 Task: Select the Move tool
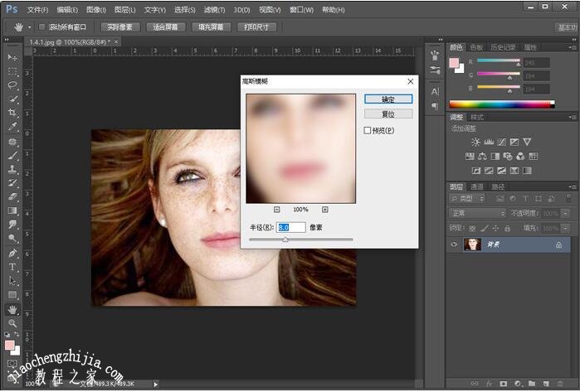(x=12, y=56)
